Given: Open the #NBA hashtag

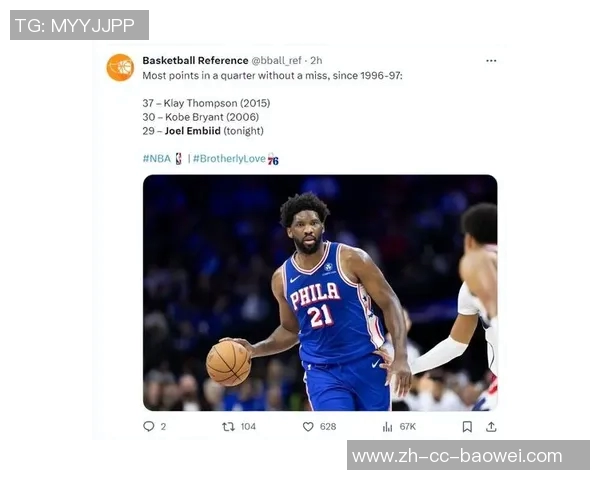Looking at the screenshot, I should coord(157,158).
